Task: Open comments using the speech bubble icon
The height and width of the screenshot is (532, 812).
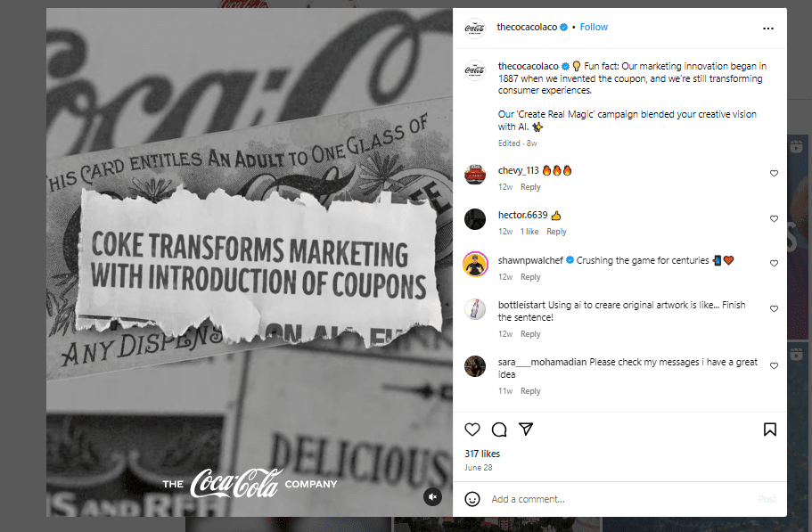Action: tap(499, 430)
